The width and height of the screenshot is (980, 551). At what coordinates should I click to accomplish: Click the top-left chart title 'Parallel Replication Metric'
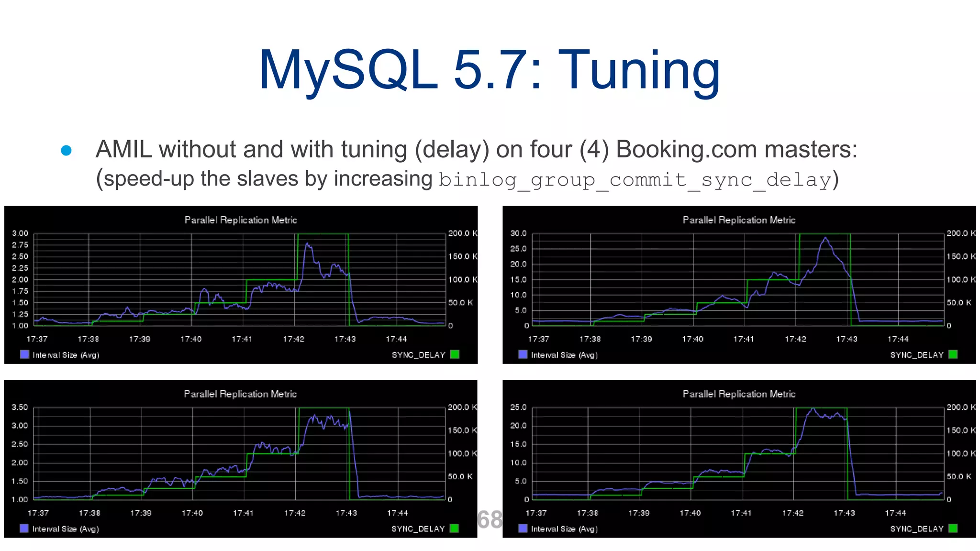(241, 220)
